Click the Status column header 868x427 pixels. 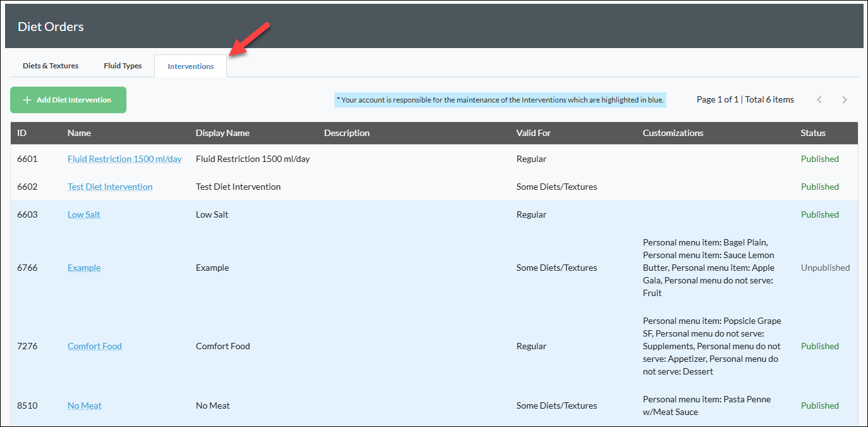click(813, 133)
